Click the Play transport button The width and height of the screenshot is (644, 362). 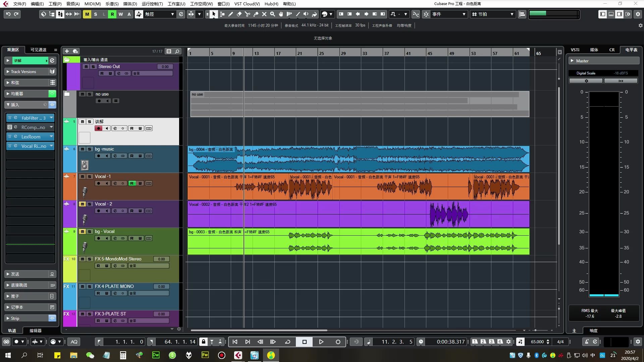pos(321,342)
